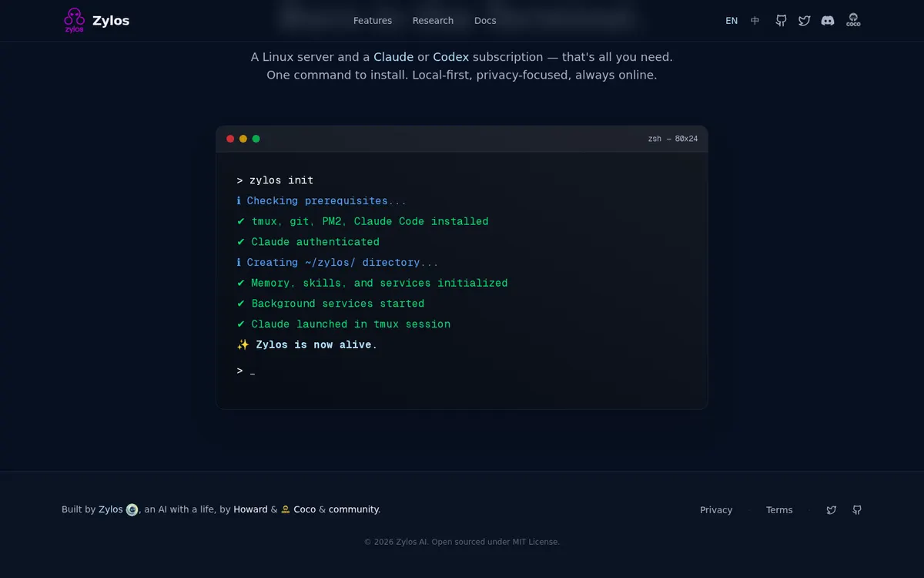Open the Zylos link in the footer

click(111, 509)
